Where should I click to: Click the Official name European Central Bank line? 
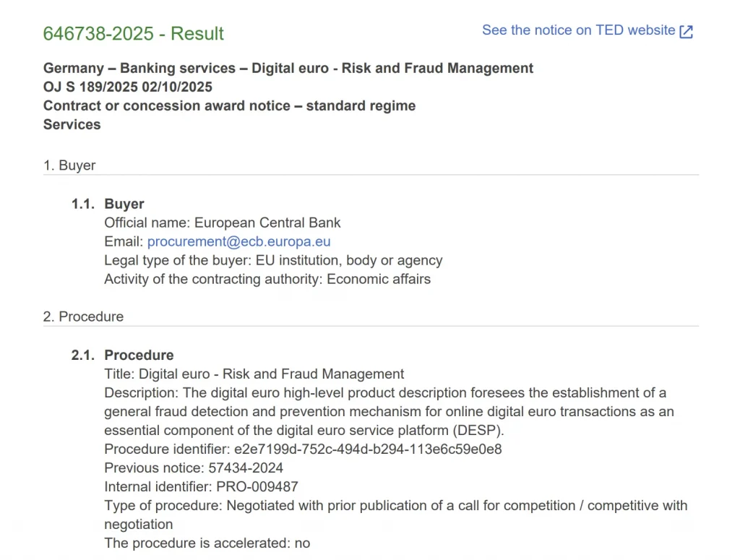tap(222, 223)
